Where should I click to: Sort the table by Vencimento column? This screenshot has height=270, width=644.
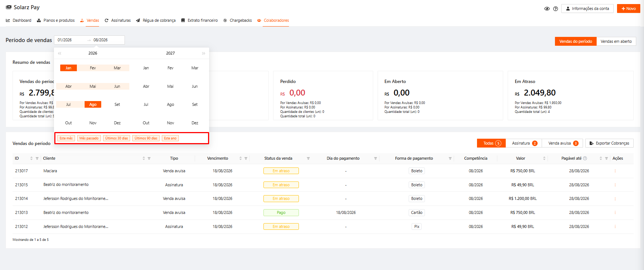click(x=241, y=158)
